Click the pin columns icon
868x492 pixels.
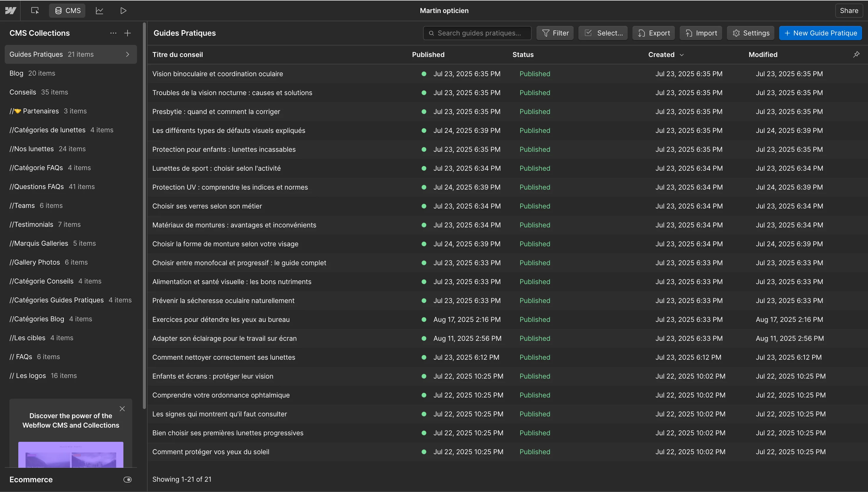tap(856, 54)
